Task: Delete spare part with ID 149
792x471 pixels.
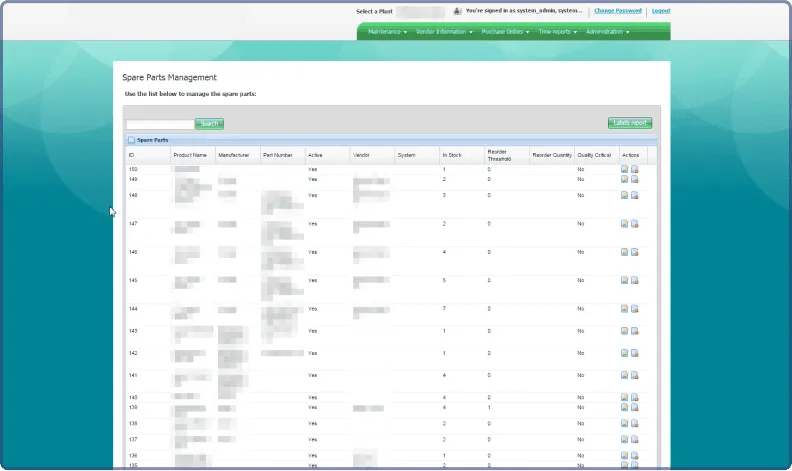Action: tap(634, 179)
